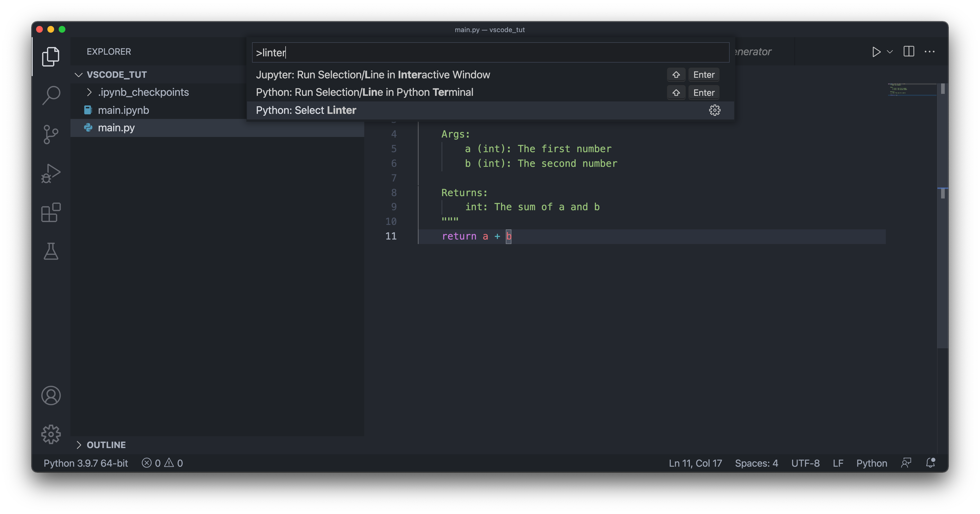The height and width of the screenshot is (514, 980).
Task: Open notifications bell in status bar
Action: click(930, 463)
